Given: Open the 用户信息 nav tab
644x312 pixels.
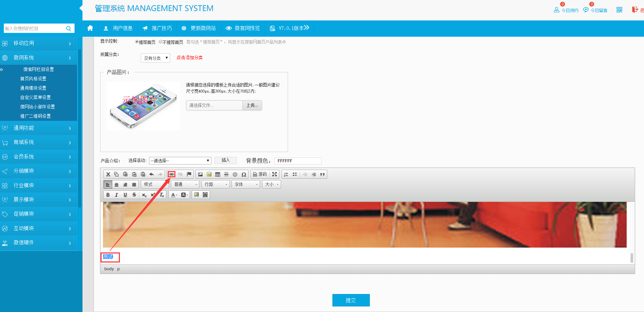Looking at the screenshot, I should tap(118, 28).
